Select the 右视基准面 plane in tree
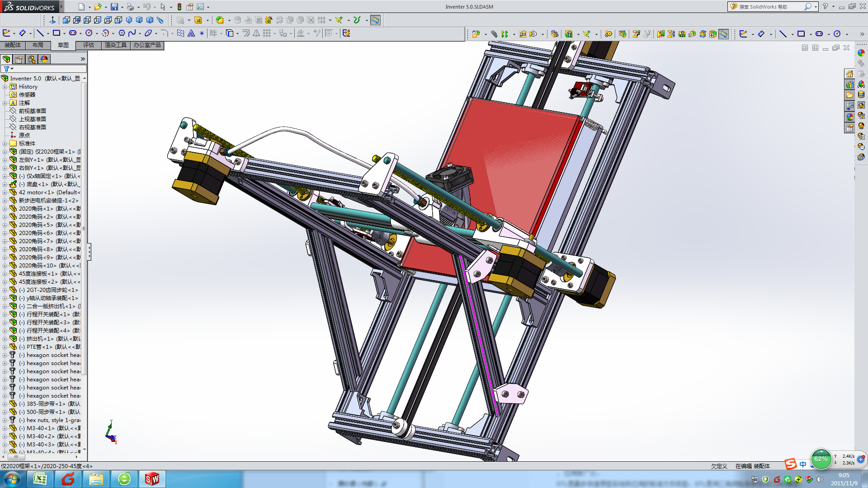The height and width of the screenshot is (488, 868). click(32, 127)
